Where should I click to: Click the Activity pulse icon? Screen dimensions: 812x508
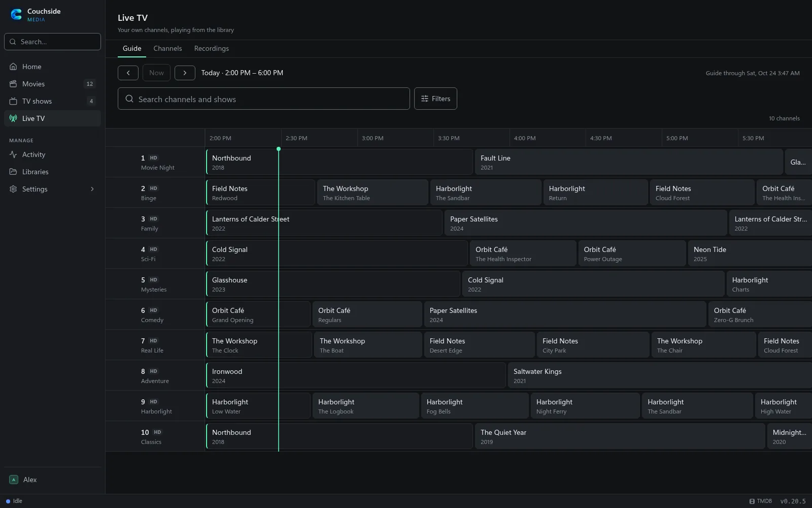13,154
